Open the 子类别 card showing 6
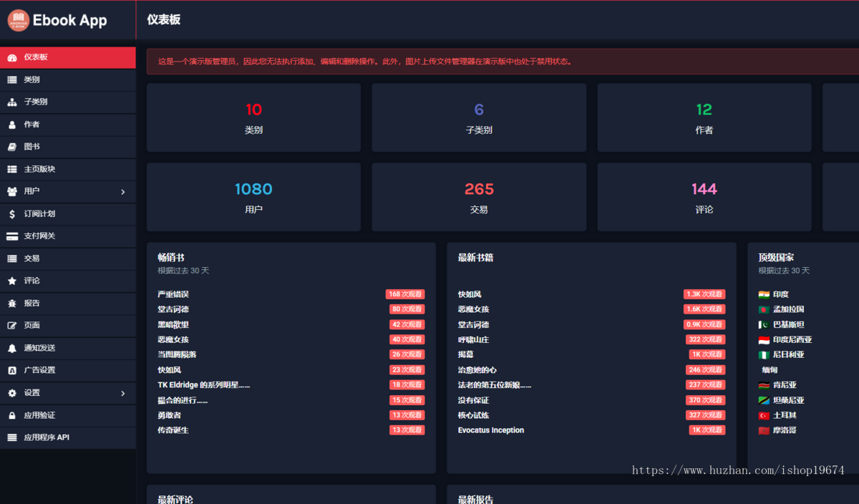Screen dimensions: 859x504 coord(479,117)
